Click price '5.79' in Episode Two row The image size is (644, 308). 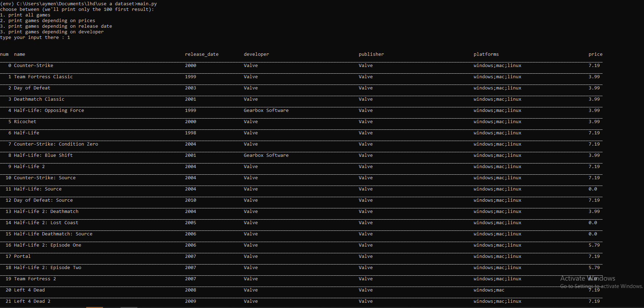click(x=594, y=268)
